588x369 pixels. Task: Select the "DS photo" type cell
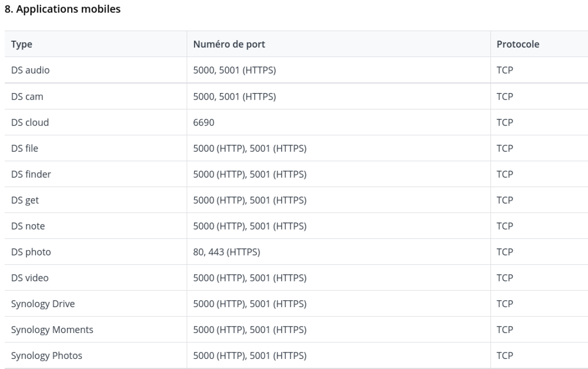pos(31,252)
